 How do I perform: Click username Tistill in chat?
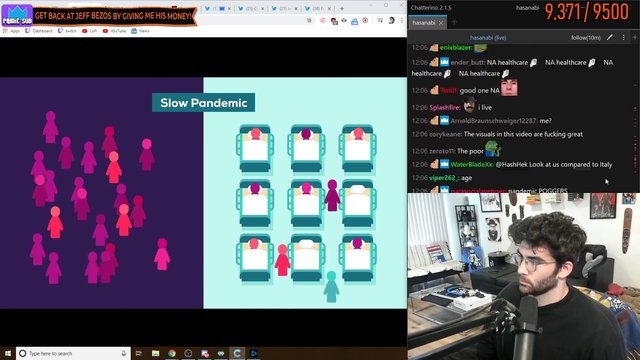(x=449, y=91)
